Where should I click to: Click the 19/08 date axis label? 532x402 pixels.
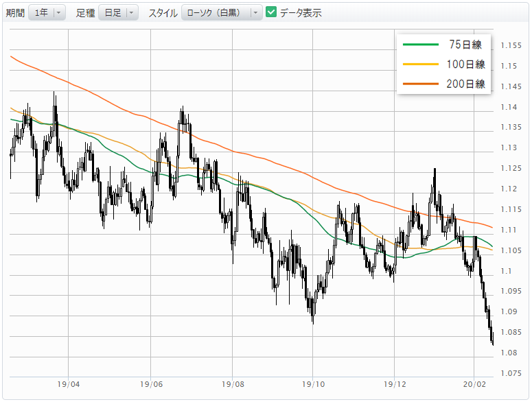pos(233,384)
